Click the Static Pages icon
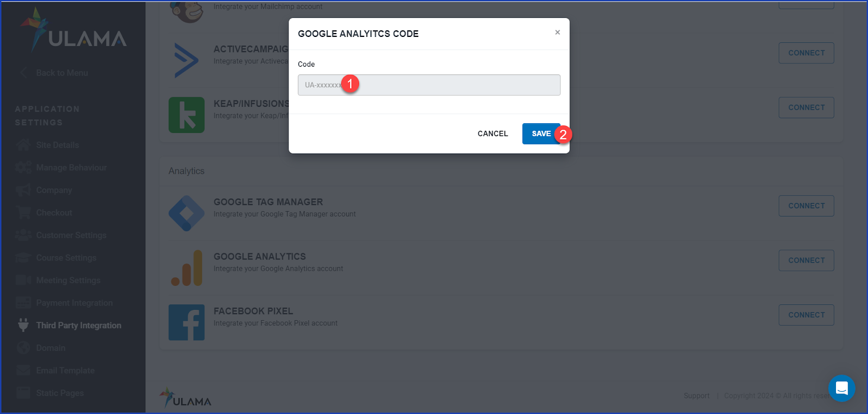868x414 pixels. [23, 393]
